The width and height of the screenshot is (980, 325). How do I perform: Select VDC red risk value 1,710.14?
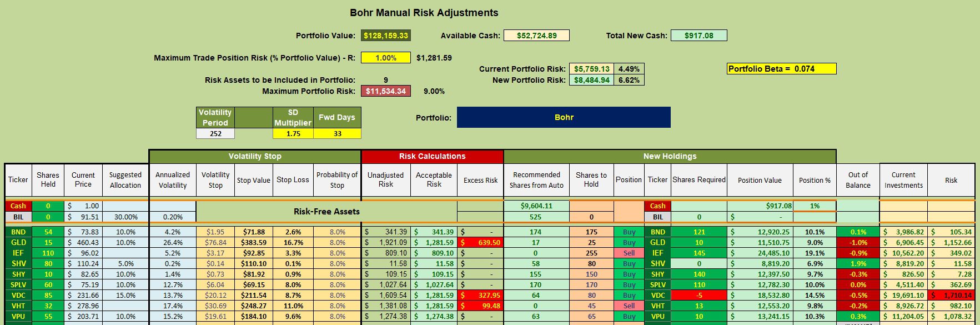click(951, 295)
